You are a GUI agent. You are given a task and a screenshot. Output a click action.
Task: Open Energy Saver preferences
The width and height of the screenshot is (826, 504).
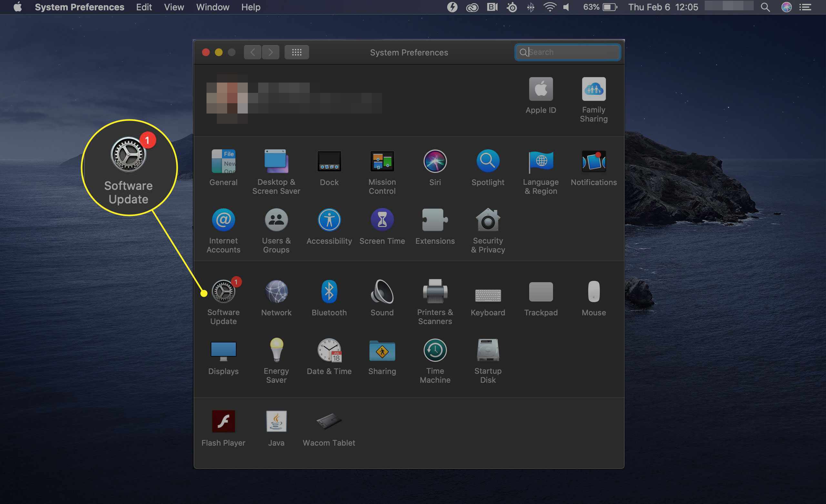click(x=276, y=350)
